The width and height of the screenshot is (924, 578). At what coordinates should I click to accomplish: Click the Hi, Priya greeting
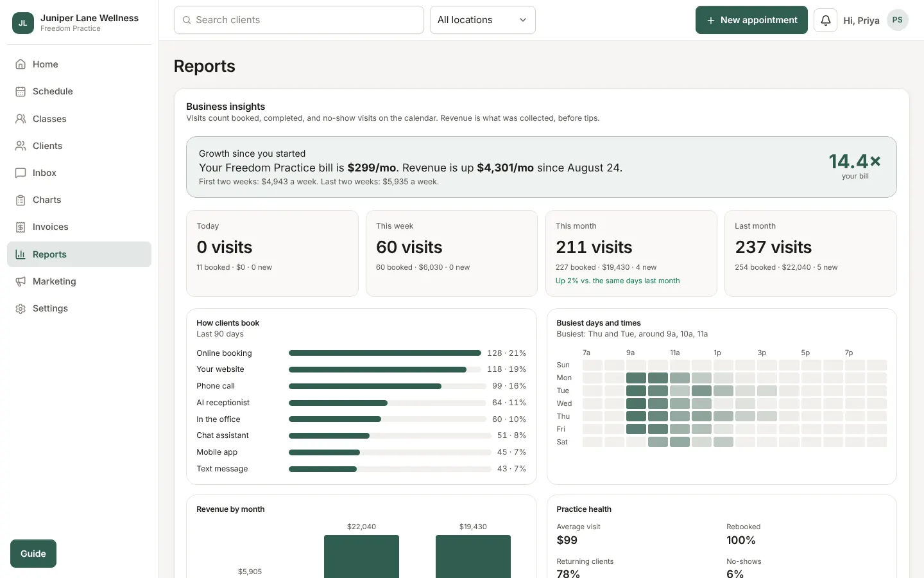[x=861, y=21]
